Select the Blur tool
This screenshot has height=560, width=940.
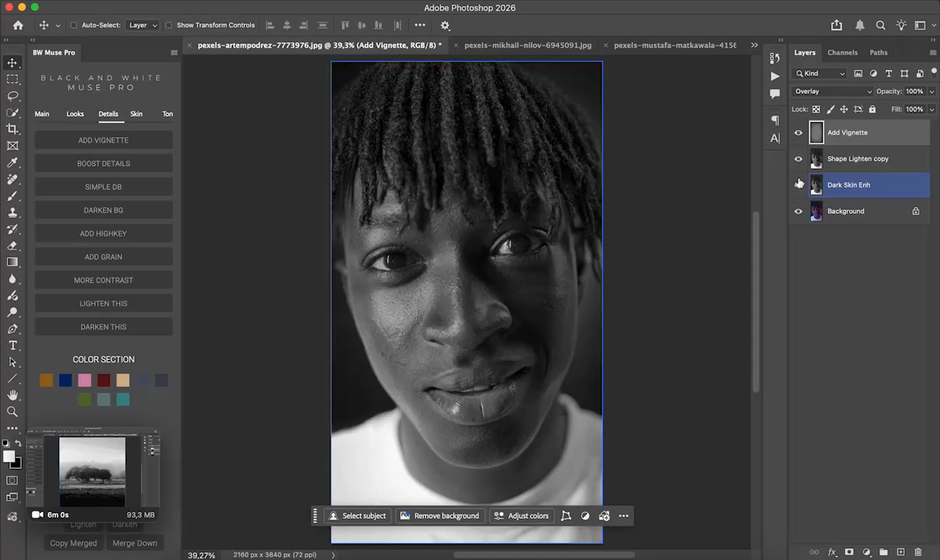[x=12, y=279]
